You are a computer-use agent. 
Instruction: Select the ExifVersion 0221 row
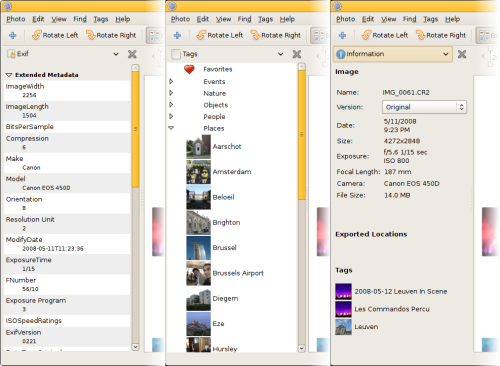click(x=67, y=337)
